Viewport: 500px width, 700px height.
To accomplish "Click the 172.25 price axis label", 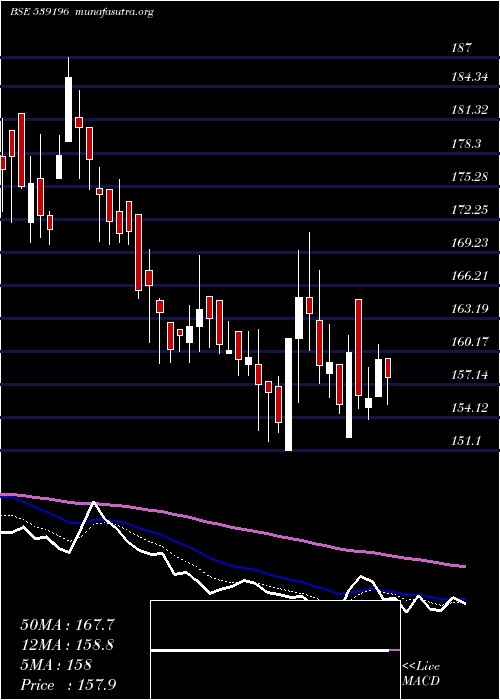I will 469,209.
